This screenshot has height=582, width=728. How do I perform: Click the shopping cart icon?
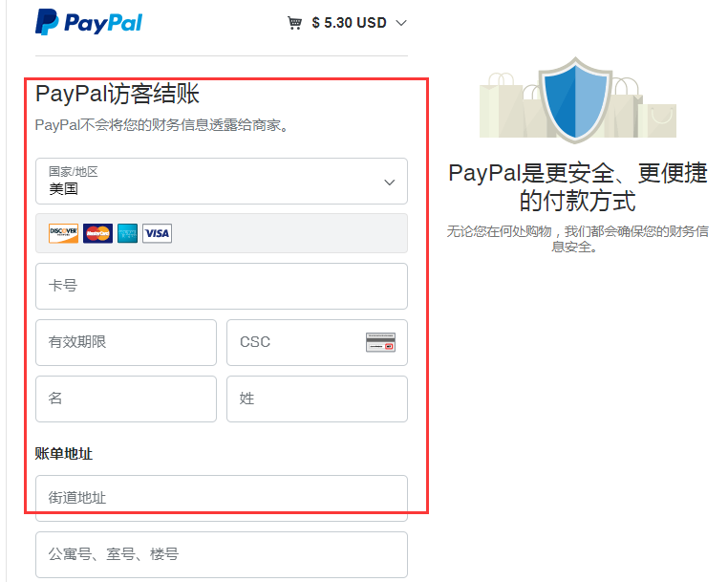click(x=295, y=23)
